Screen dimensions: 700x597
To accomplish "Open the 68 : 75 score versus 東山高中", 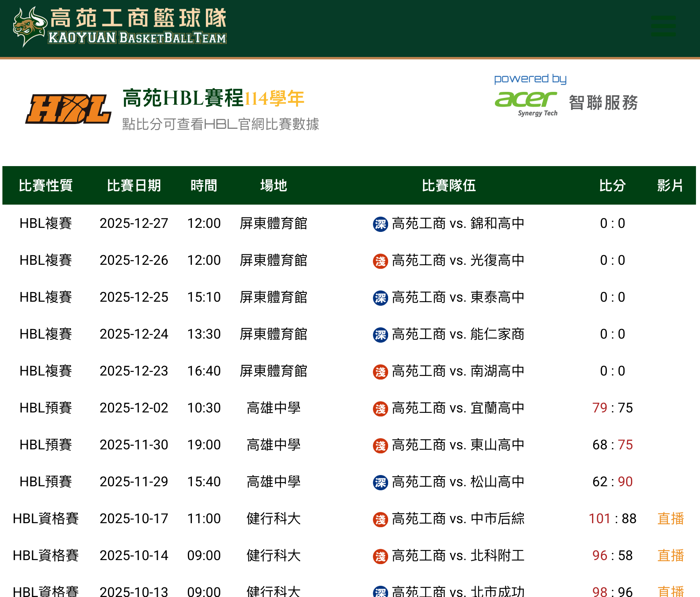I will coord(612,445).
